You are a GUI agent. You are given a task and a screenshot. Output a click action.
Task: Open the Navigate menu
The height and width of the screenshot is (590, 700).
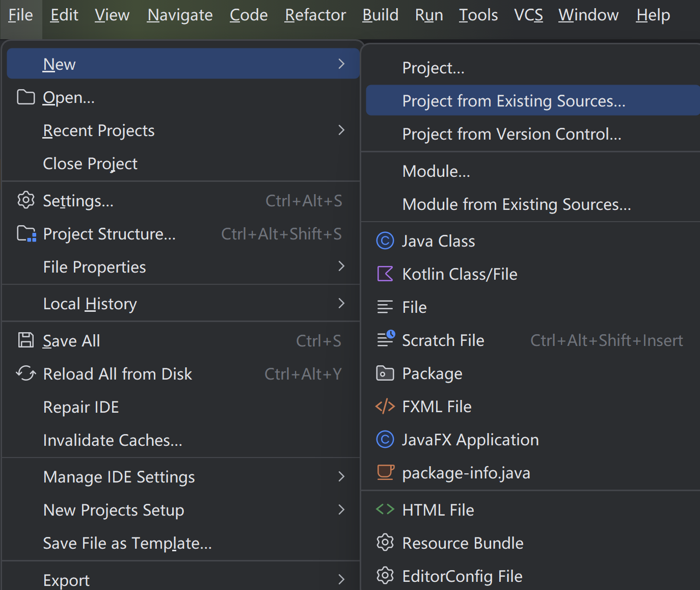pos(180,15)
